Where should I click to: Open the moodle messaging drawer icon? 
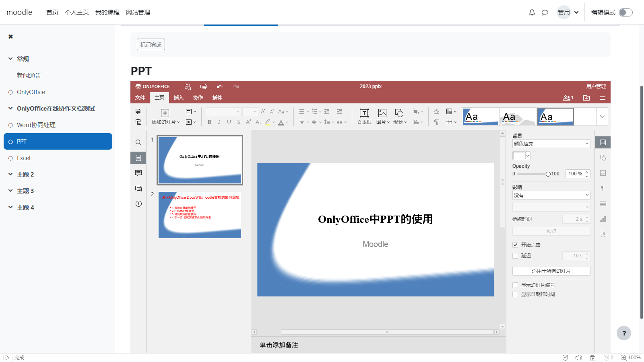[x=545, y=12]
